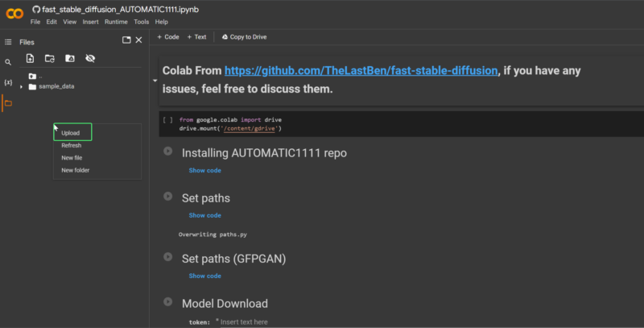The height and width of the screenshot is (328, 644).
Task: Click the upload file icon in Files toolbar
Action: coord(30,58)
